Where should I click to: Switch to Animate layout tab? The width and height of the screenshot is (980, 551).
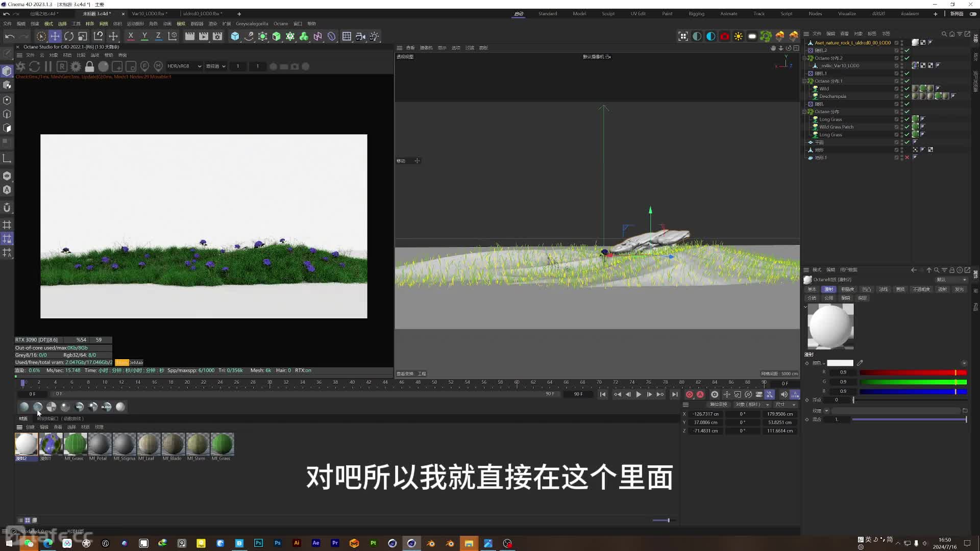[x=728, y=14]
